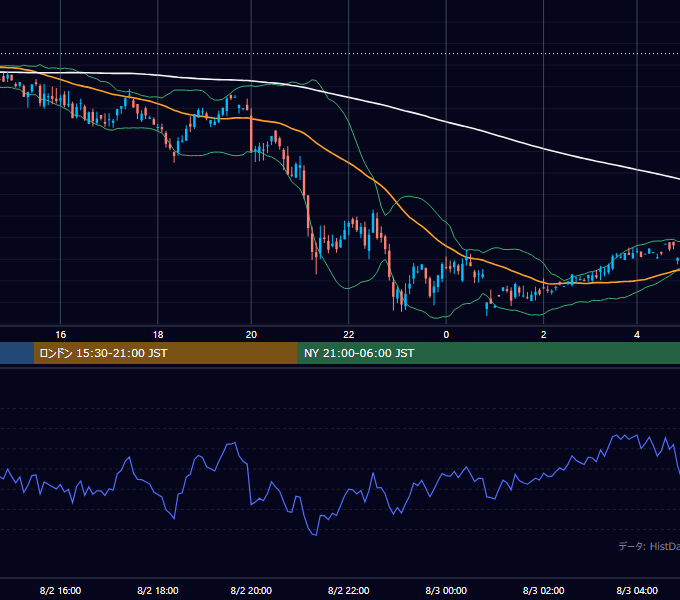Click the 20 hour axis label

click(x=251, y=335)
